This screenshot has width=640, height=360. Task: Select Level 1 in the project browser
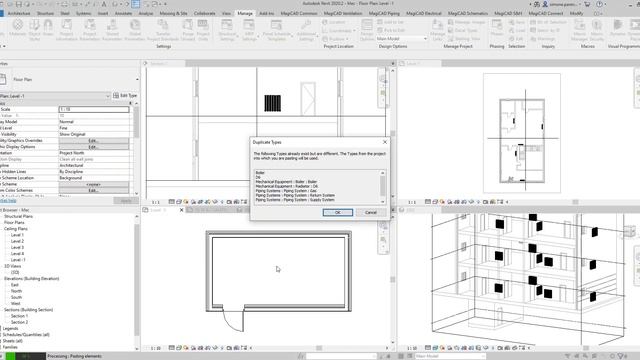pyautogui.click(x=17, y=235)
